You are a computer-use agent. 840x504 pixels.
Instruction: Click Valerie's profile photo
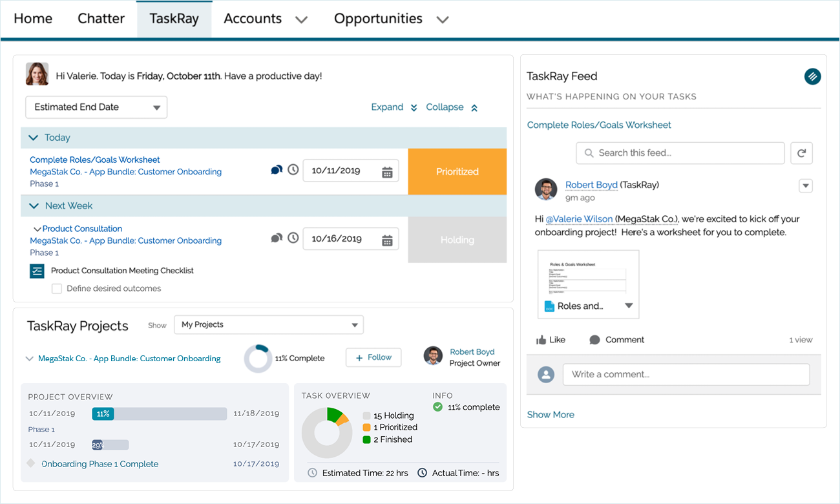tap(37, 74)
